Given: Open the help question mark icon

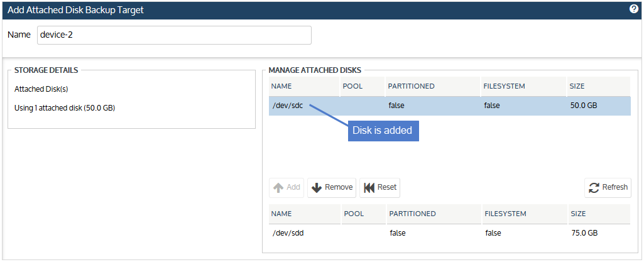Looking at the screenshot, I should pos(634,9).
